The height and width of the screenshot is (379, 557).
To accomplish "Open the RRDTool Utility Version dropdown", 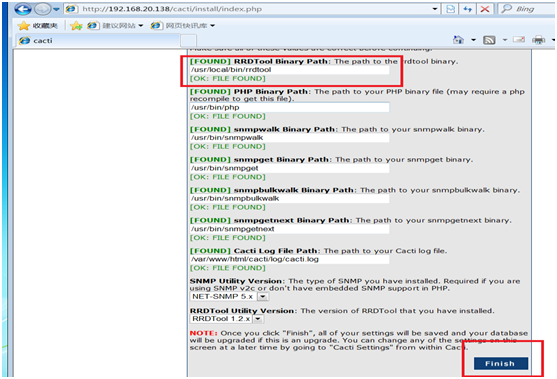I will coord(226,319).
